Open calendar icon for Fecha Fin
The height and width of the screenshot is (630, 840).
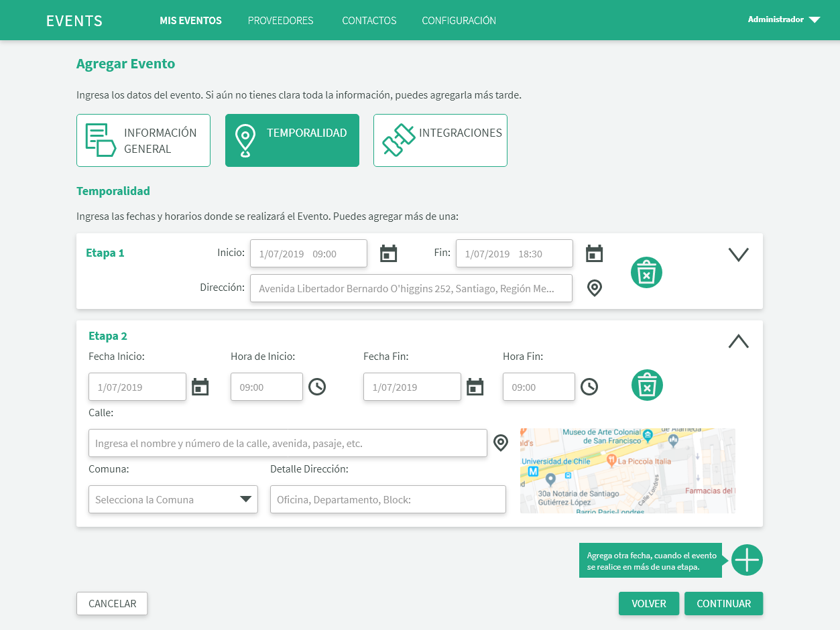475,387
